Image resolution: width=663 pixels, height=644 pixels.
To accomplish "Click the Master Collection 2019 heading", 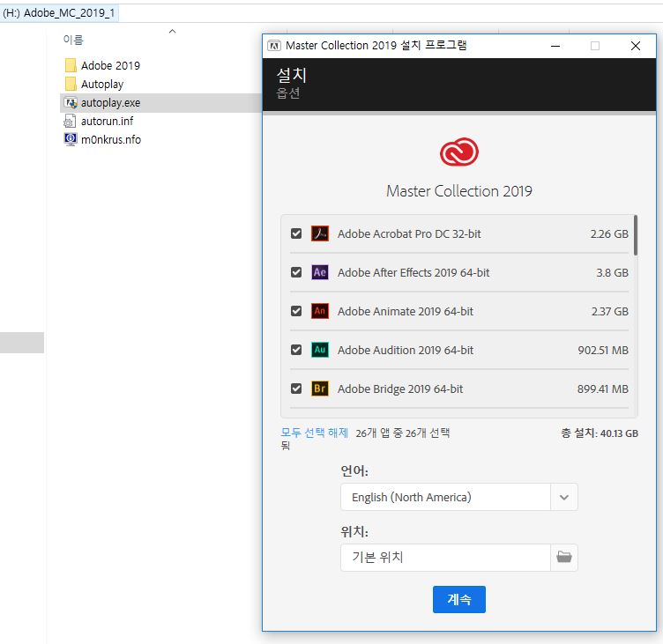I will (459, 191).
